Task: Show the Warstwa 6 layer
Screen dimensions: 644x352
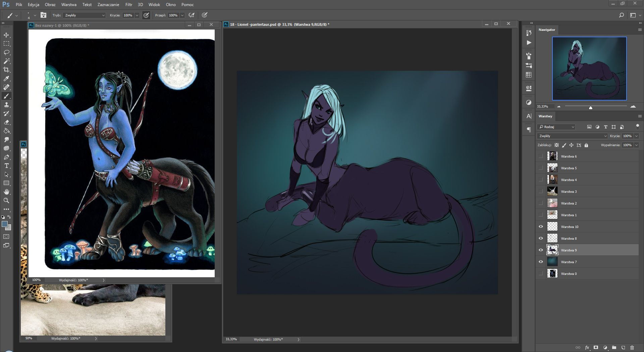Action: click(x=541, y=156)
